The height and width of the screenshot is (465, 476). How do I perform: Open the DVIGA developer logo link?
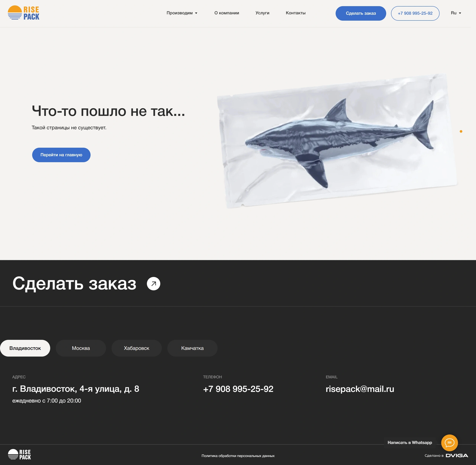(x=457, y=456)
